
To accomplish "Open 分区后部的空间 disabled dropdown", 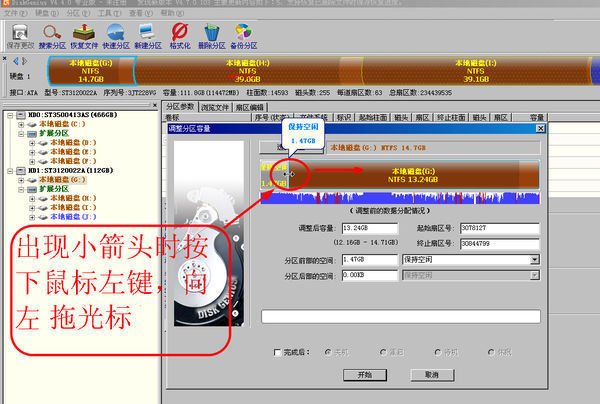I will pos(535,275).
